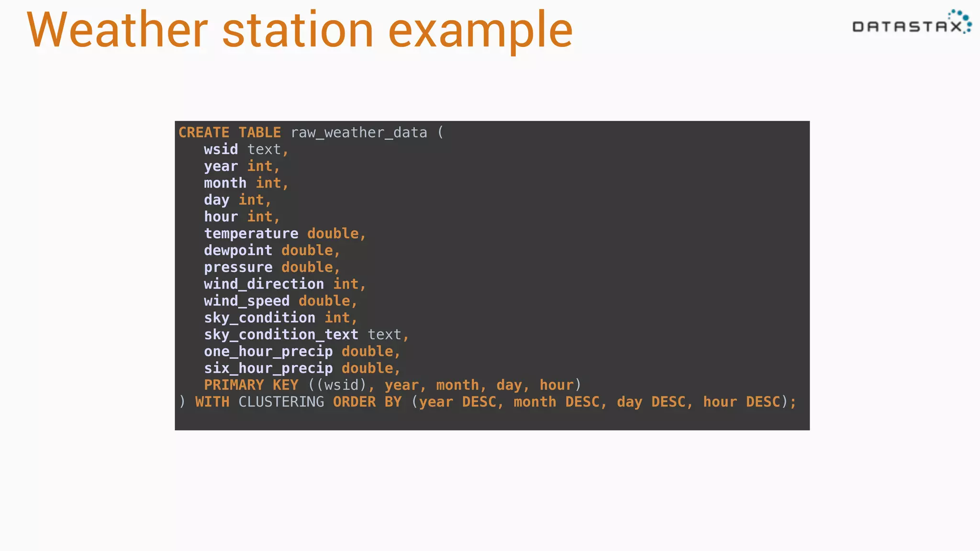Click '((wsid)' partition key text

[337, 385]
